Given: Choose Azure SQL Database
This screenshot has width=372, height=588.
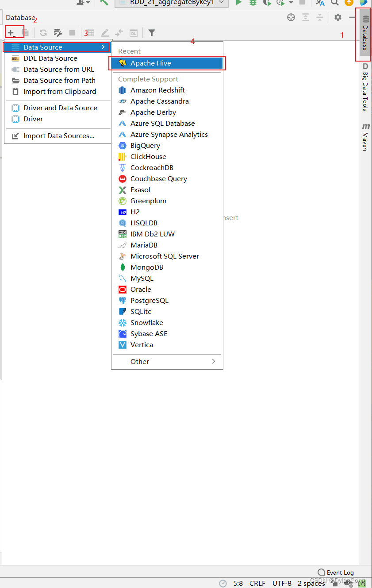Looking at the screenshot, I should pyautogui.click(x=167, y=123).
